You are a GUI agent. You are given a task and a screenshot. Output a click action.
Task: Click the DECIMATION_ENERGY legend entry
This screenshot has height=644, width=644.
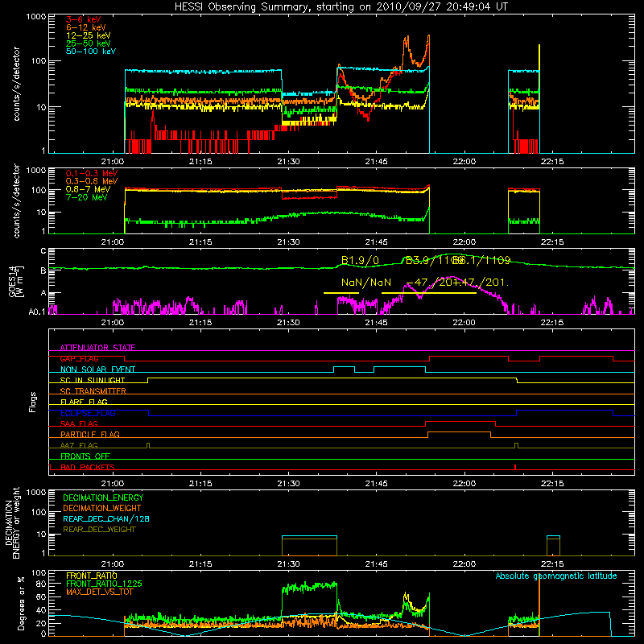[x=103, y=497]
